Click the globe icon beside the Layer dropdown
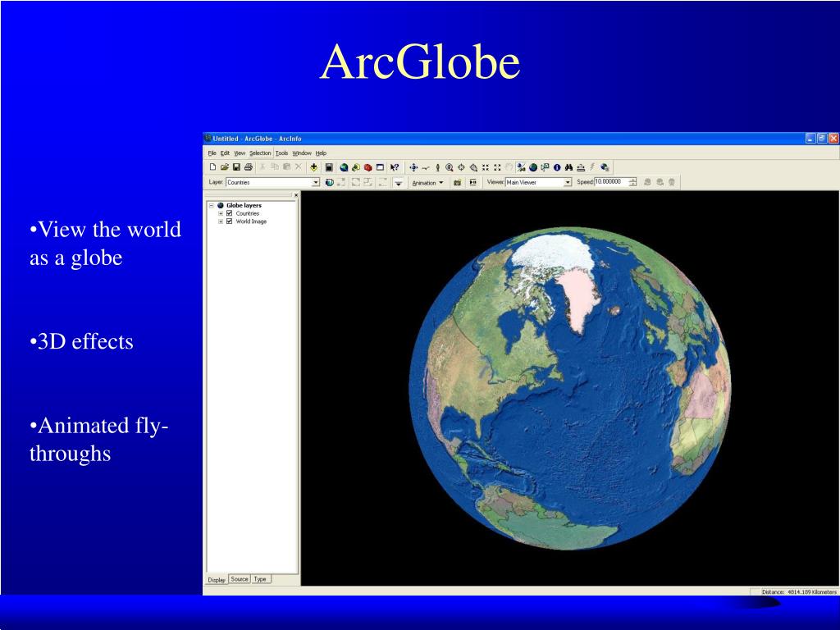 pos(329,182)
